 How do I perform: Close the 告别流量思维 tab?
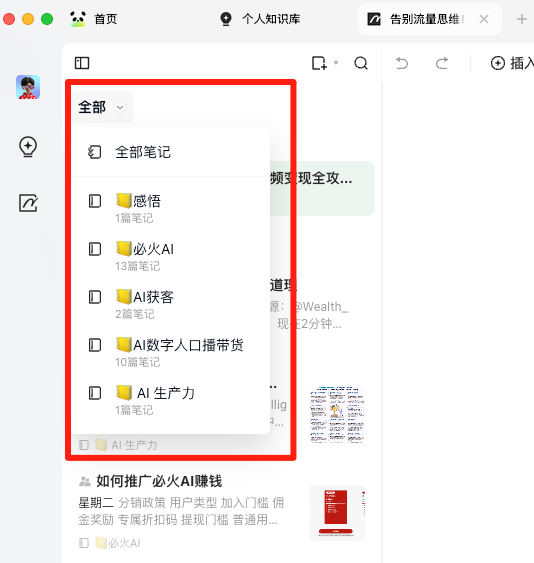pos(484,19)
